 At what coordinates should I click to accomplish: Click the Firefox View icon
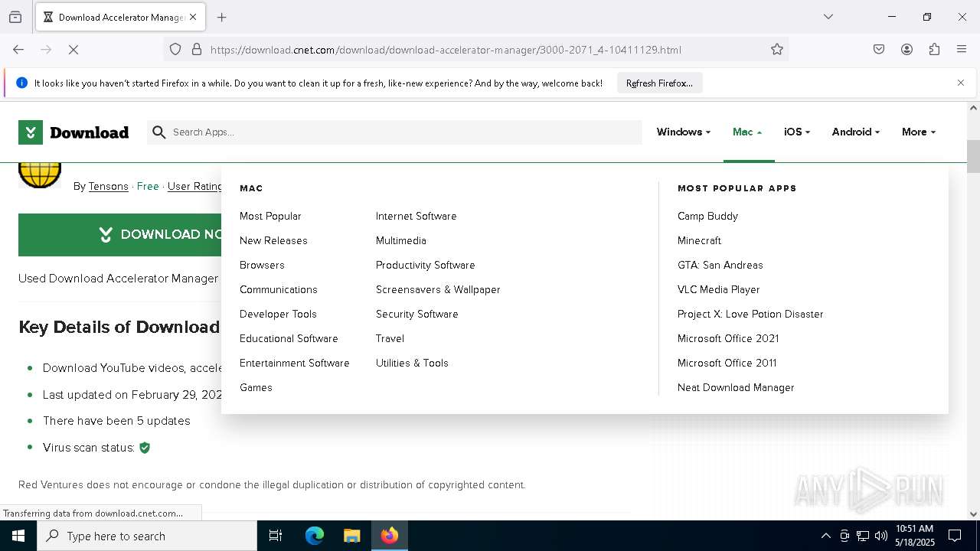15,17
